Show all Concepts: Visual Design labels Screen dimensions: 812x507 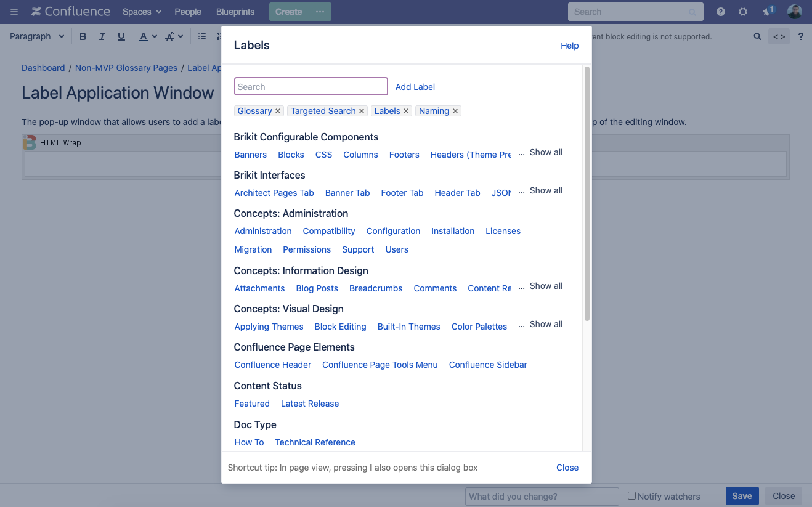point(546,324)
